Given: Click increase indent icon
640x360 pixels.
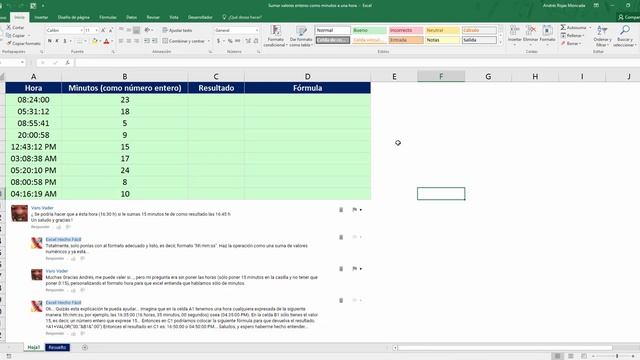Looking at the screenshot, I should 155,41.
